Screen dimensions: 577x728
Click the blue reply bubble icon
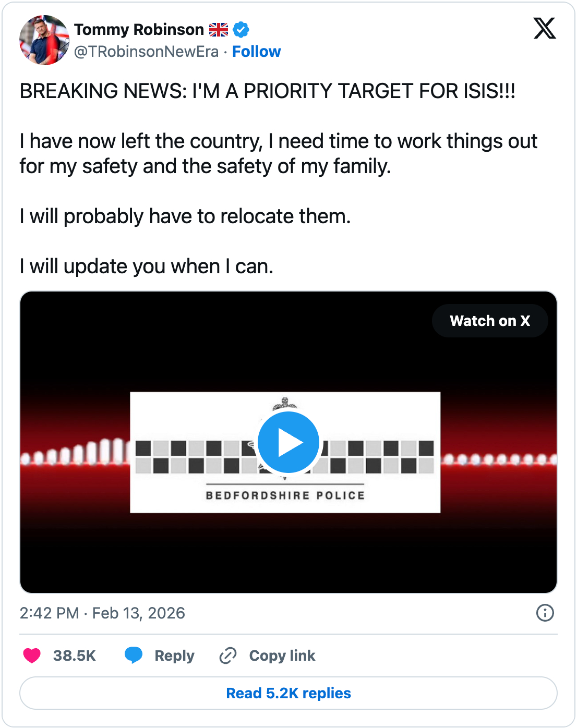[134, 655]
